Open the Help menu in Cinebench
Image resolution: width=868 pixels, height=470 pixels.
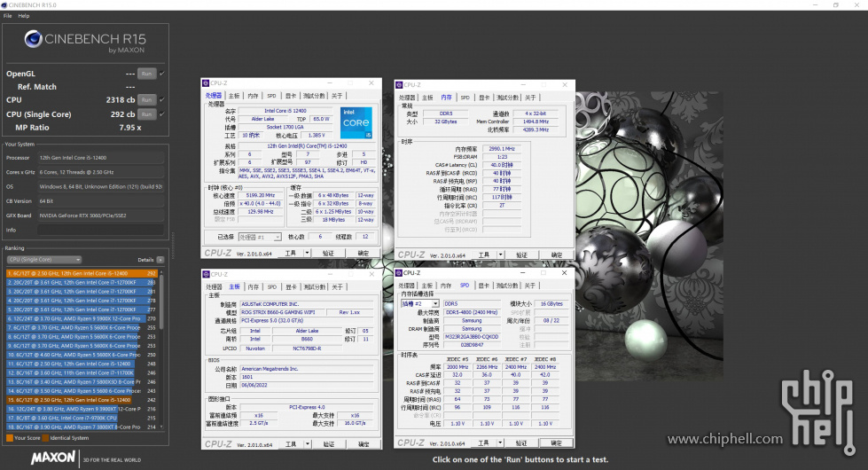pyautogui.click(x=24, y=15)
